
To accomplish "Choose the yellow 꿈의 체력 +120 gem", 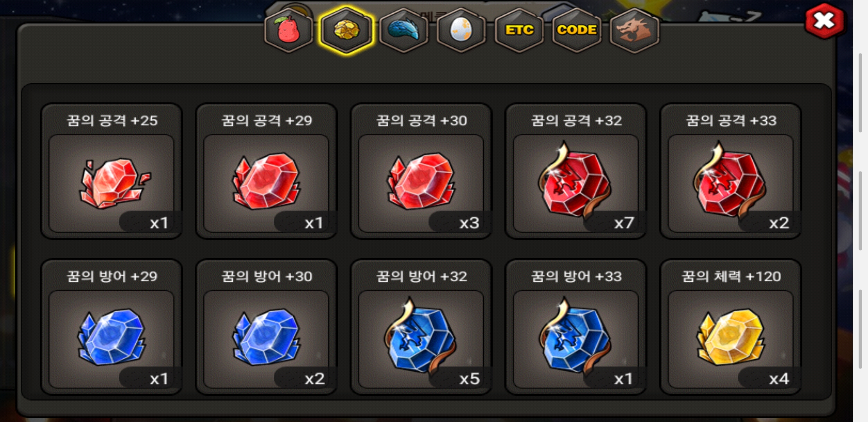I will coord(731,327).
